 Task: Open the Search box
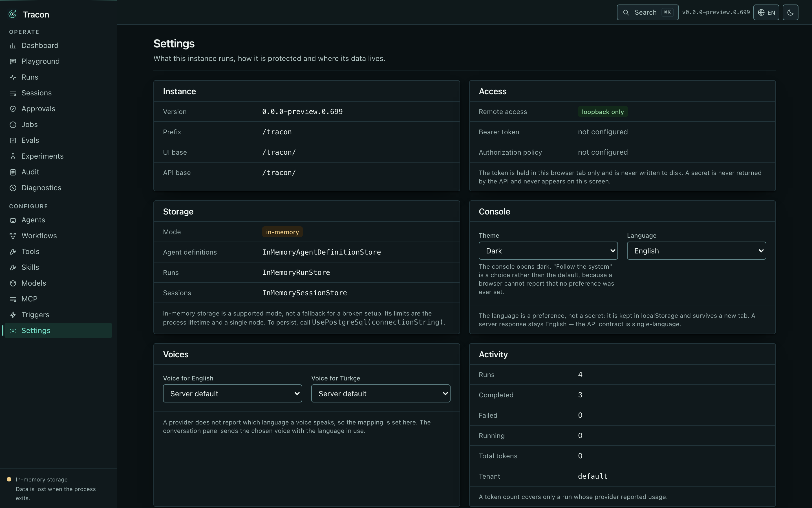pos(648,12)
